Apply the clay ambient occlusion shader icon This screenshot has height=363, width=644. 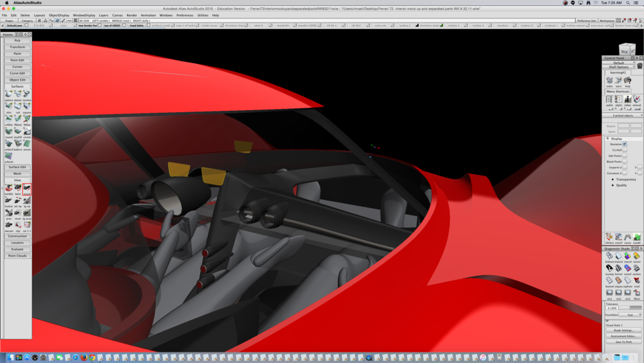coord(618,281)
